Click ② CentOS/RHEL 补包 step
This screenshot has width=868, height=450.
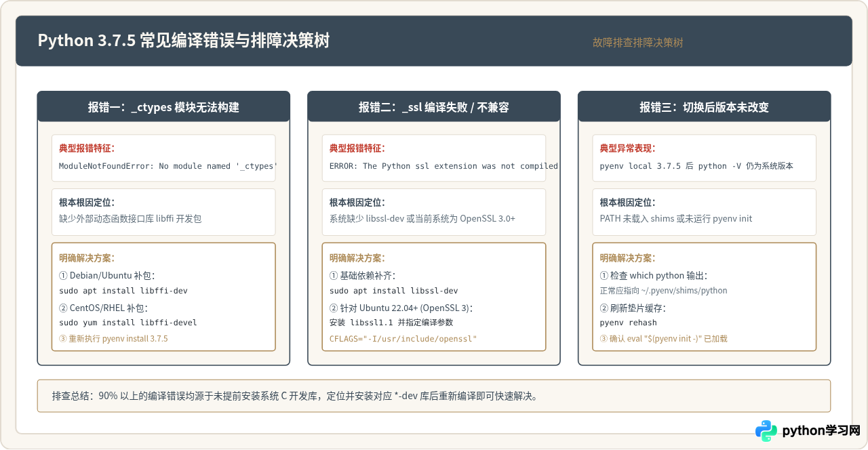[x=103, y=308]
